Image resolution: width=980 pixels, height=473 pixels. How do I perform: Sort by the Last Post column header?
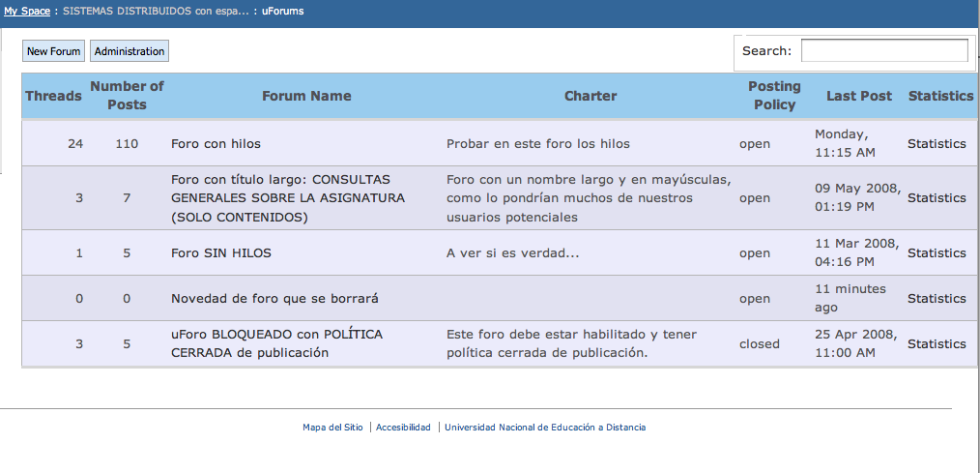pyautogui.click(x=859, y=96)
